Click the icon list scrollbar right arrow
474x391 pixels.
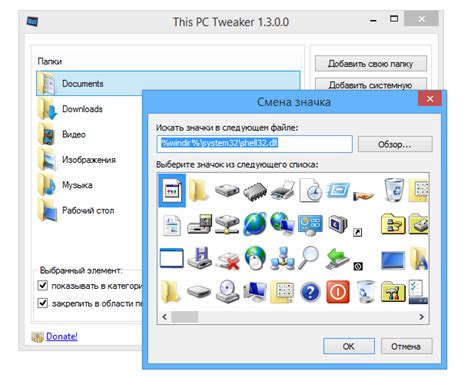click(x=422, y=316)
